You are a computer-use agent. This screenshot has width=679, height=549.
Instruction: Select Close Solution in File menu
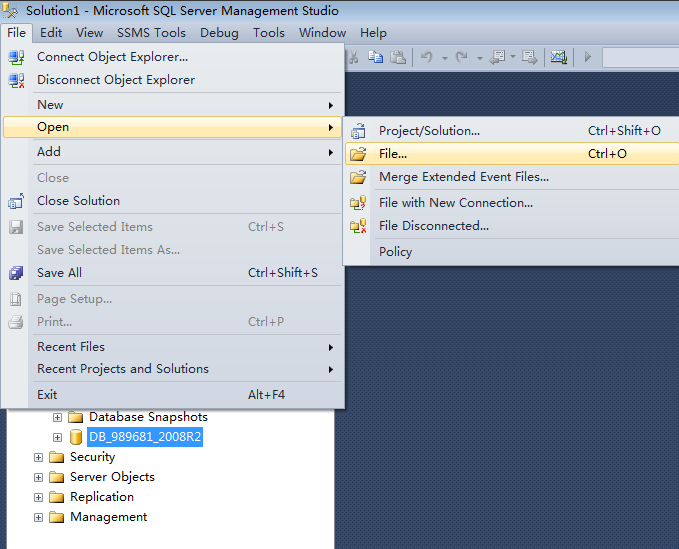point(78,201)
